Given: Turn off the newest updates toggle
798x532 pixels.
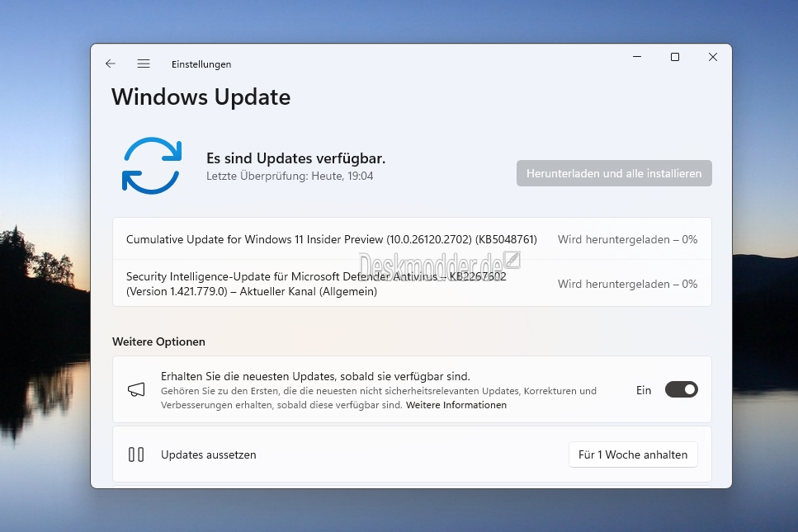Looking at the screenshot, I should 681,389.
